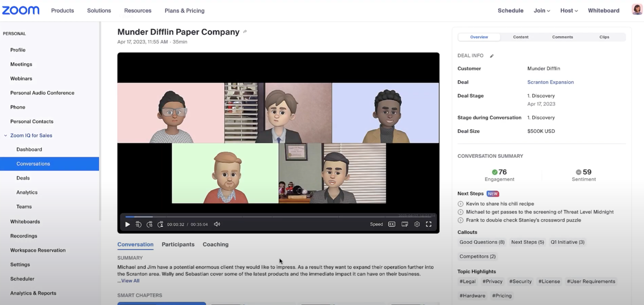This screenshot has width=644, height=305.
Task: Open Analytics under Zoom IQ for Sales
Action: point(27,193)
